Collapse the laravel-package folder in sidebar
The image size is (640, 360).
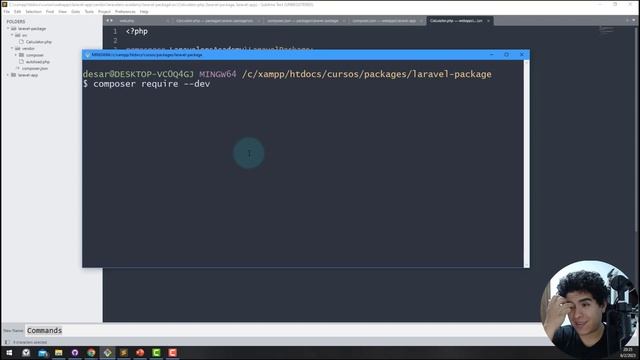8,29
